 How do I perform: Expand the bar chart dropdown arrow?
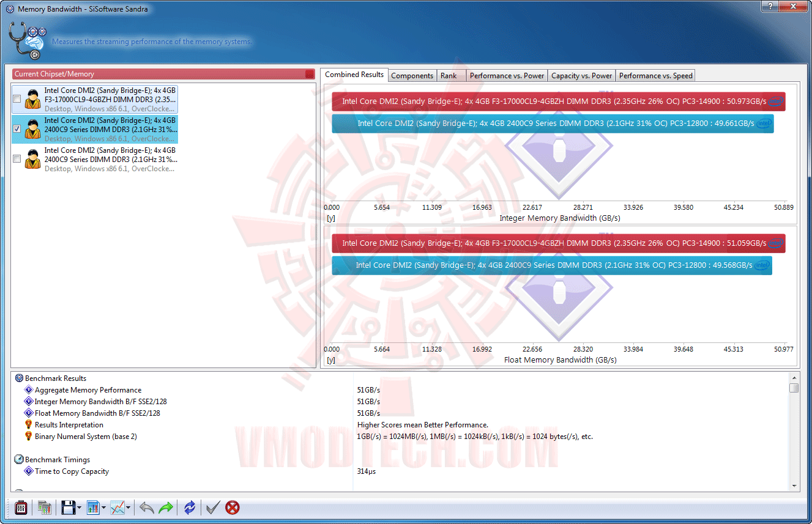coord(103,507)
